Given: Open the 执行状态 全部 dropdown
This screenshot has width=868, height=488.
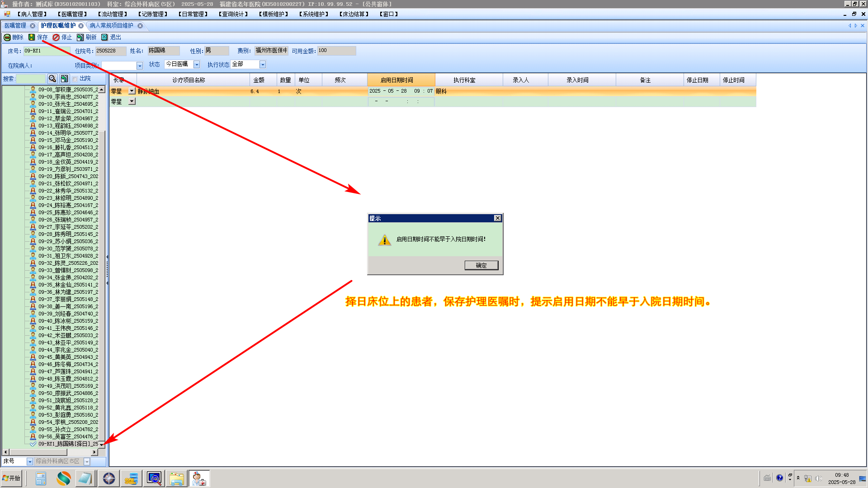Looking at the screenshot, I should [263, 65].
